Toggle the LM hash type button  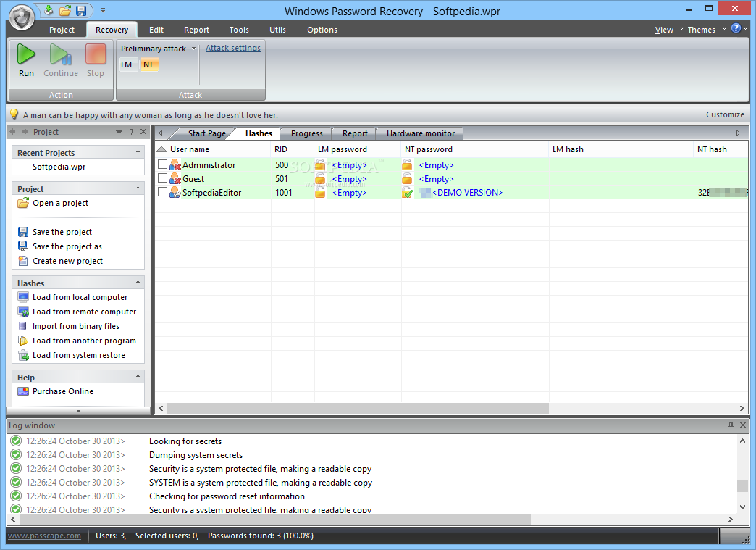pyautogui.click(x=127, y=64)
